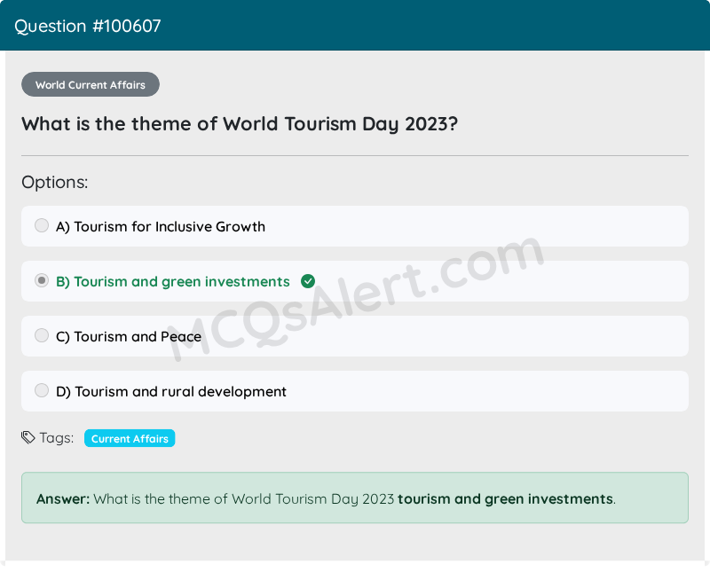Open the World Current Affairs category badge
The width and height of the screenshot is (710, 588).
(x=91, y=84)
